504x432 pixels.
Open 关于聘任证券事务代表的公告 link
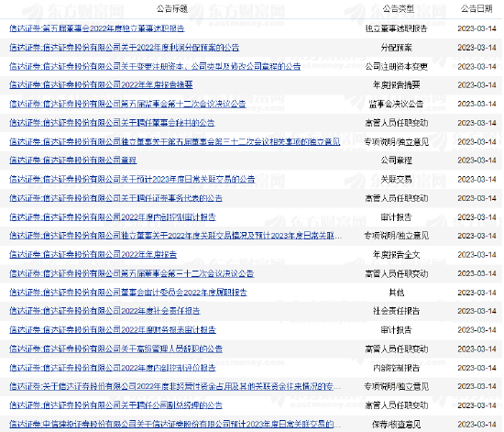pyautogui.click(x=115, y=198)
